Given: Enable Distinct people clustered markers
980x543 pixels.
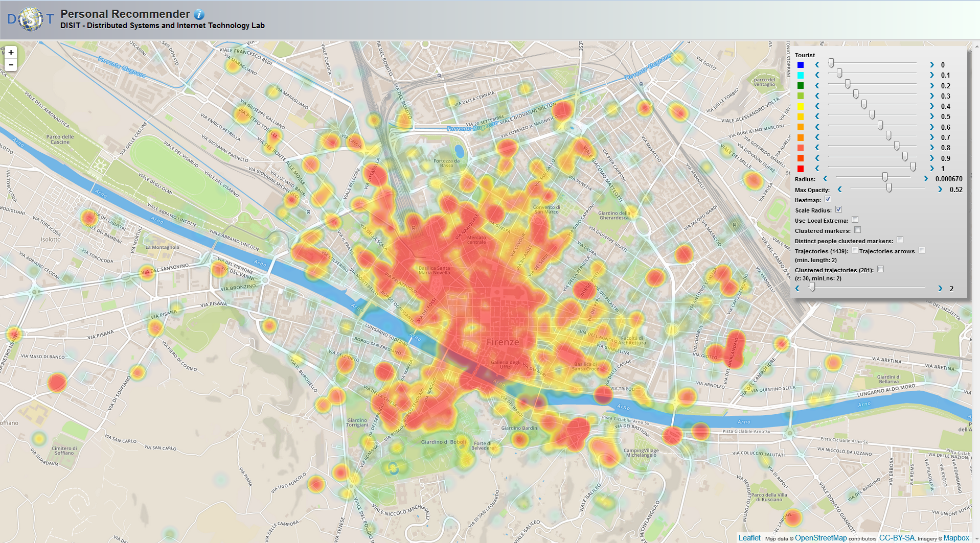Looking at the screenshot, I should 900,240.
